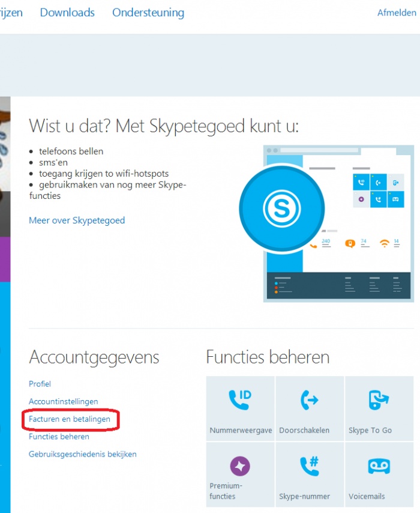
Task: Open the Functies beheren link under Accountgegevens
Action: [x=59, y=437]
